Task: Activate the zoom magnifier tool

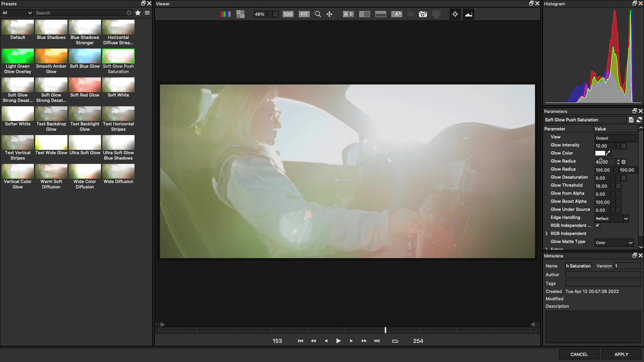Action: (x=318, y=14)
